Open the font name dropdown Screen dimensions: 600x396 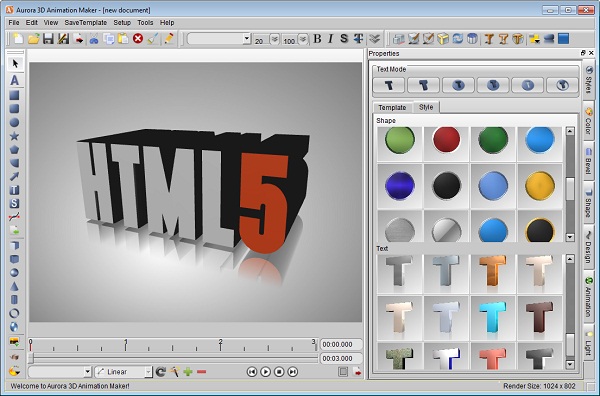(x=247, y=39)
